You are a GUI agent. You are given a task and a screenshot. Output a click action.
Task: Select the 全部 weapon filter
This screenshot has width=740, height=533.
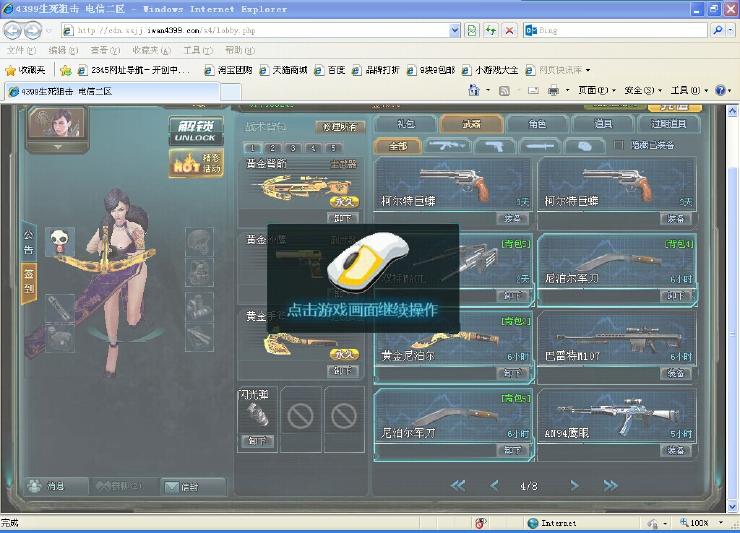coord(397,146)
